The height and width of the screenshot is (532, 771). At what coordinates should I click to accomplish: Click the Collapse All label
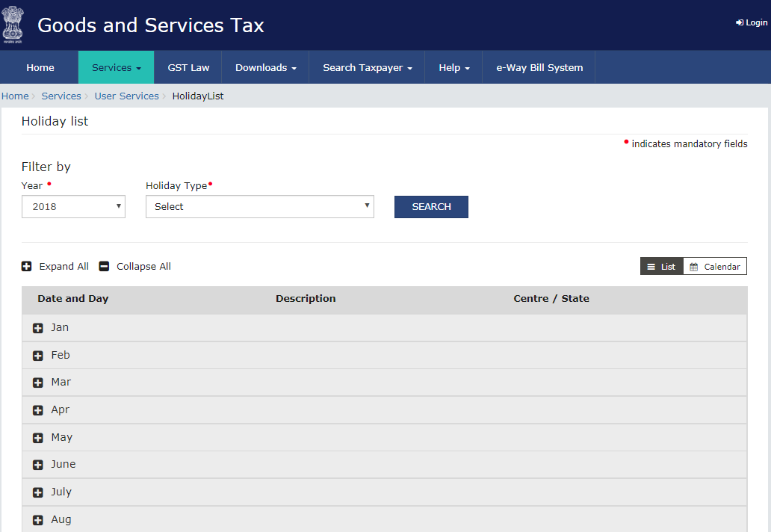pyautogui.click(x=143, y=266)
